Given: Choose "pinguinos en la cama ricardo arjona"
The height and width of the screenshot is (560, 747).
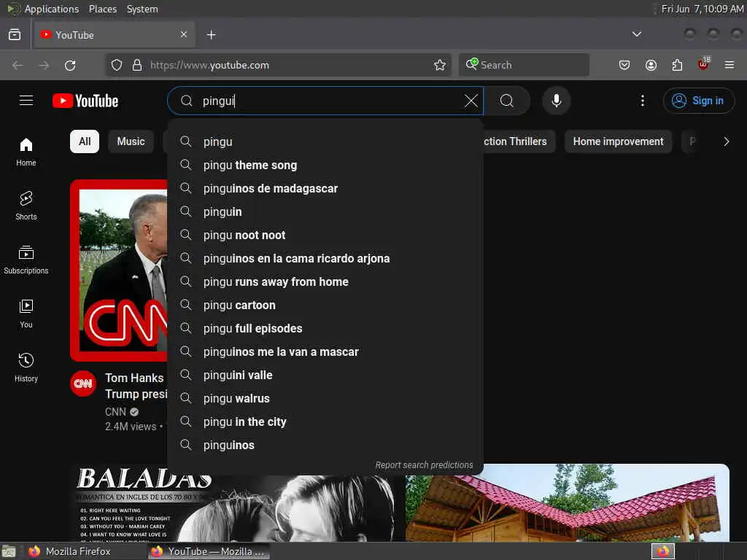Looking at the screenshot, I should [x=325, y=258].
